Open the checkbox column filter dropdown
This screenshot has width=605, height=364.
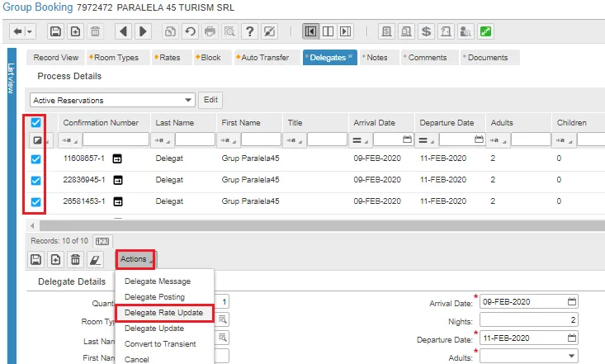[x=40, y=140]
